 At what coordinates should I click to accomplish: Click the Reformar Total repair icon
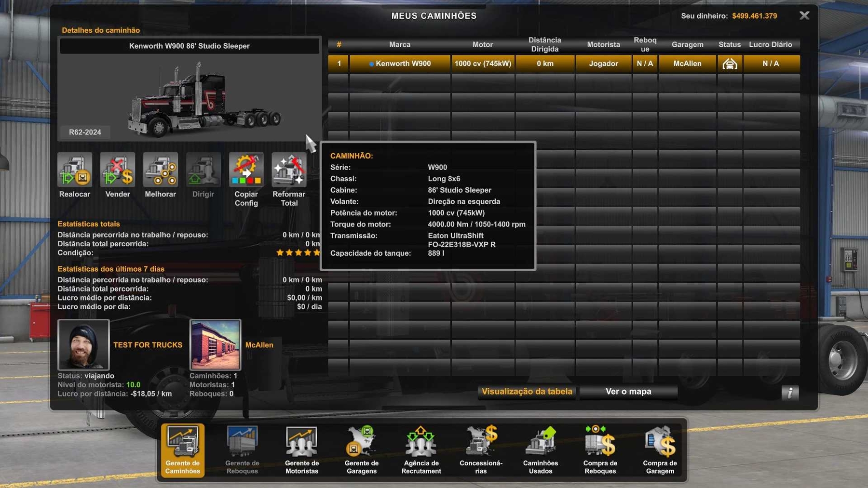click(x=289, y=170)
